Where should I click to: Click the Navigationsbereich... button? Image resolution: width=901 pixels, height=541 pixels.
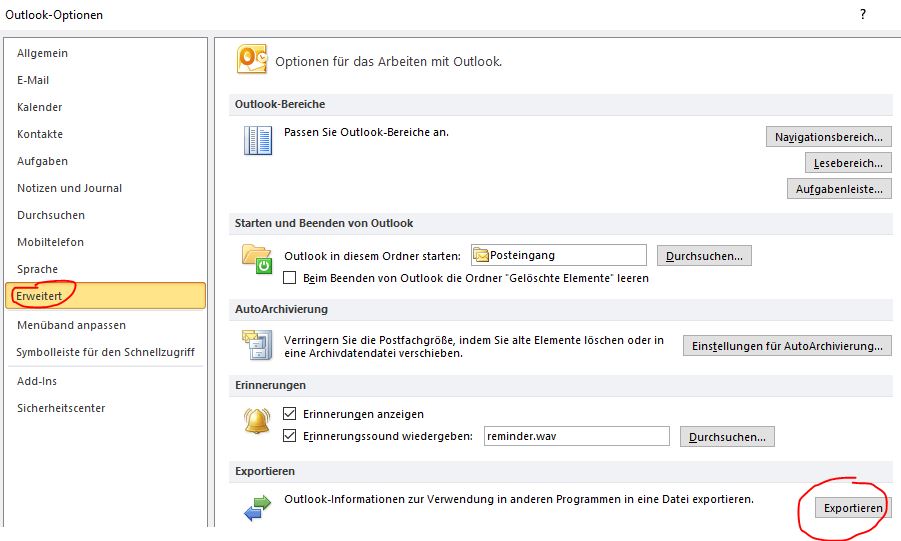pos(829,137)
